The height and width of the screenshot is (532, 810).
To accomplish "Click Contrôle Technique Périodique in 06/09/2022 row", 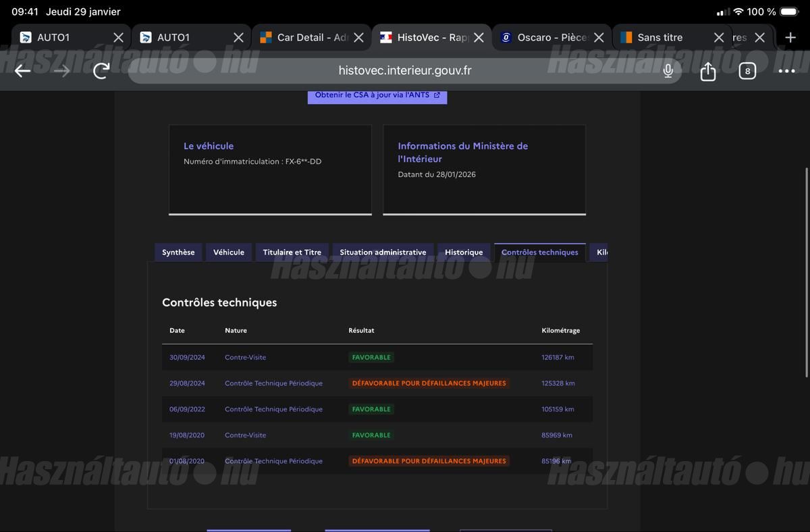I will point(273,409).
